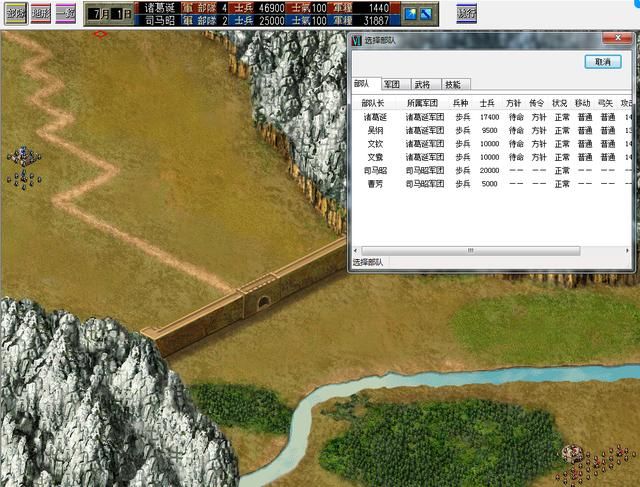
Task: Close the 选择部队 dialog window
Action: coord(618,39)
